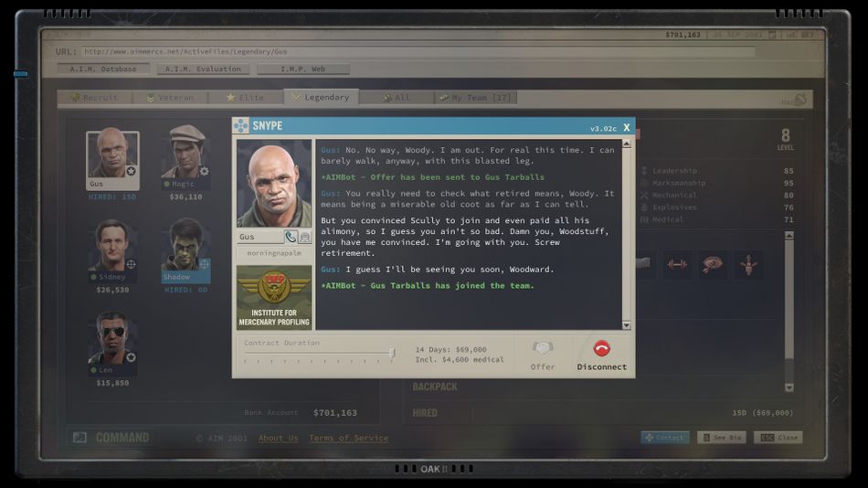Click the Snype logo icon in title bar
This screenshot has width=868, height=488.
tap(241, 126)
